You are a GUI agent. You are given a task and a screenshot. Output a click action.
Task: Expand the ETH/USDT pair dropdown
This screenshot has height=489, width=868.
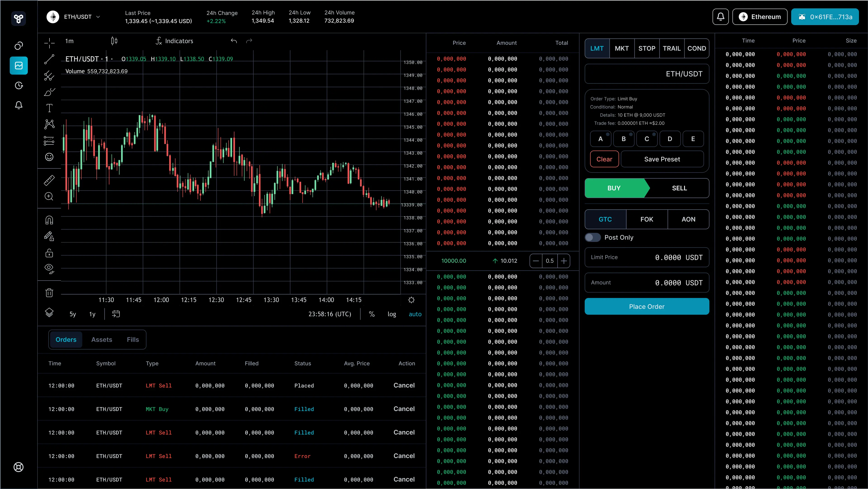coord(98,17)
